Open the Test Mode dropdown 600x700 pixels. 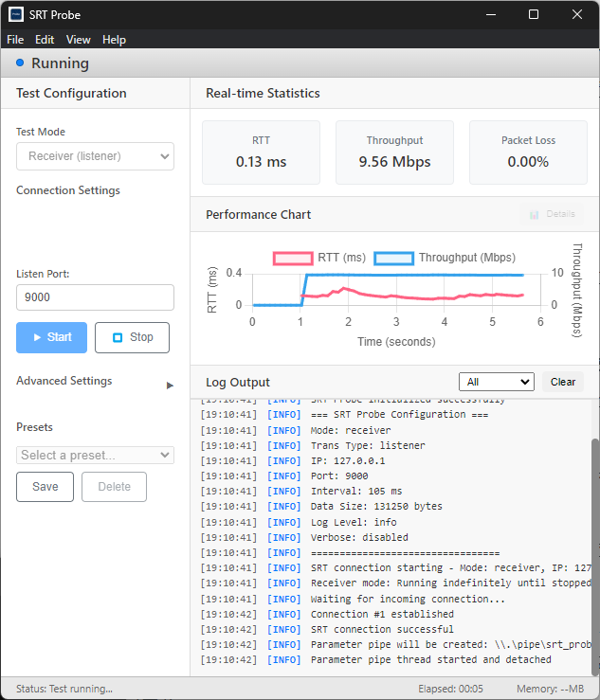[95, 156]
